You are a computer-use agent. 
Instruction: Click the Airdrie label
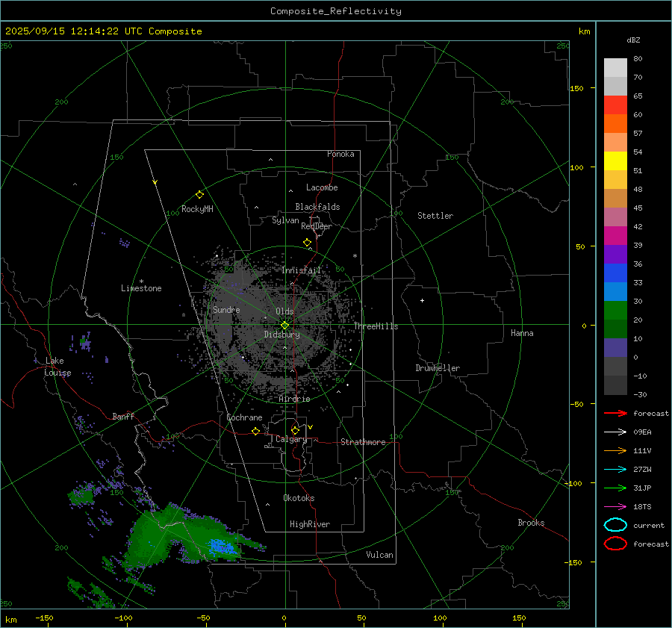pyautogui.click(x=294, y=399)
